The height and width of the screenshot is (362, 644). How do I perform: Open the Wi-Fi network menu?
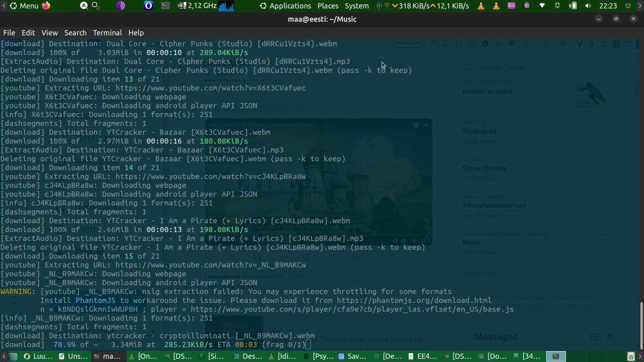(542, 6)
